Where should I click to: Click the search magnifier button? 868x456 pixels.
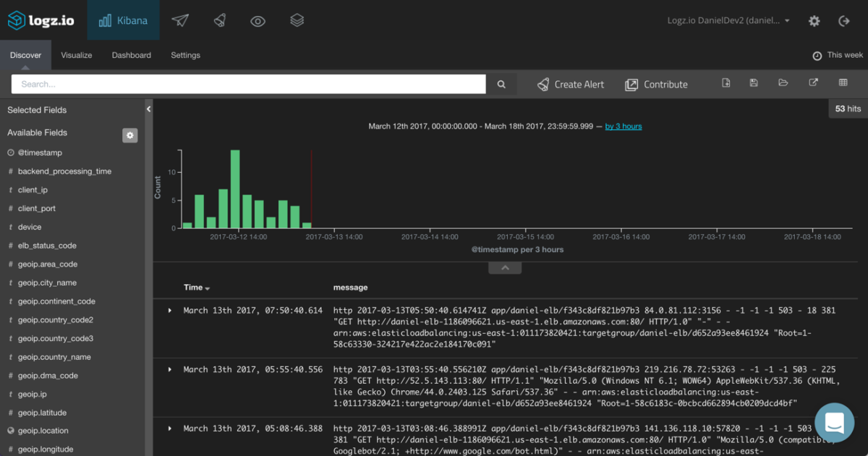[x=501, y=85]
